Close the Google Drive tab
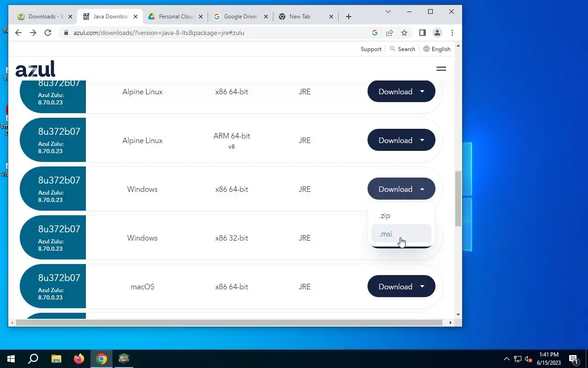The width and height of the screenshot is (588, 368). 266,17
